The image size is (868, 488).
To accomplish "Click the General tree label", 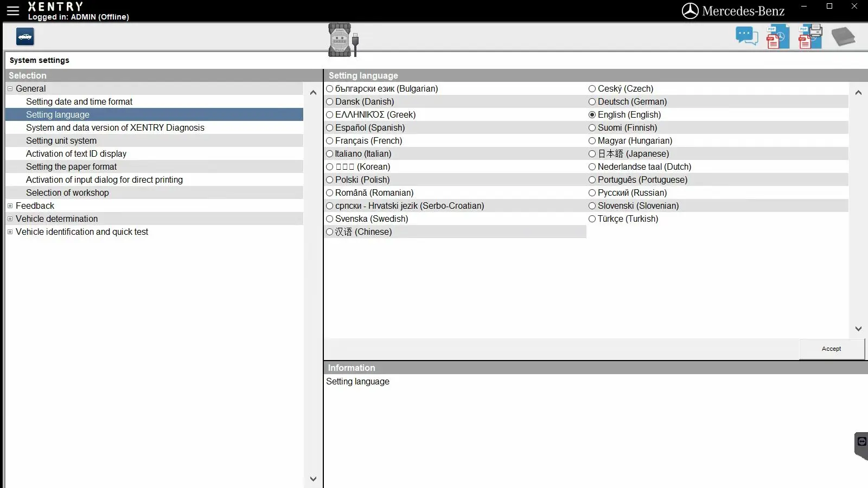I will coord(30,88).
